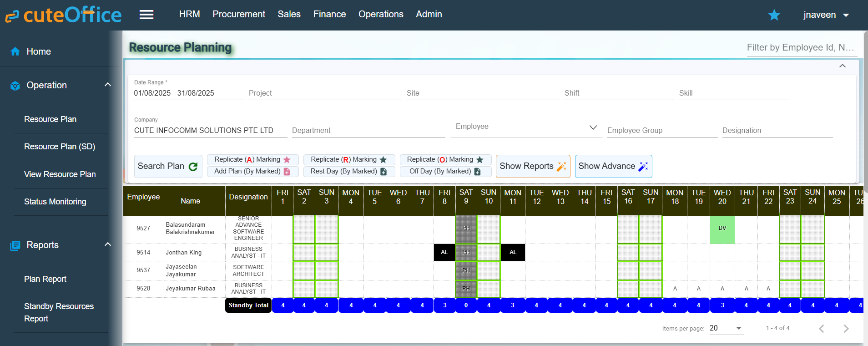Click next page arrow in paginator
868x346 pixels.
846,328
